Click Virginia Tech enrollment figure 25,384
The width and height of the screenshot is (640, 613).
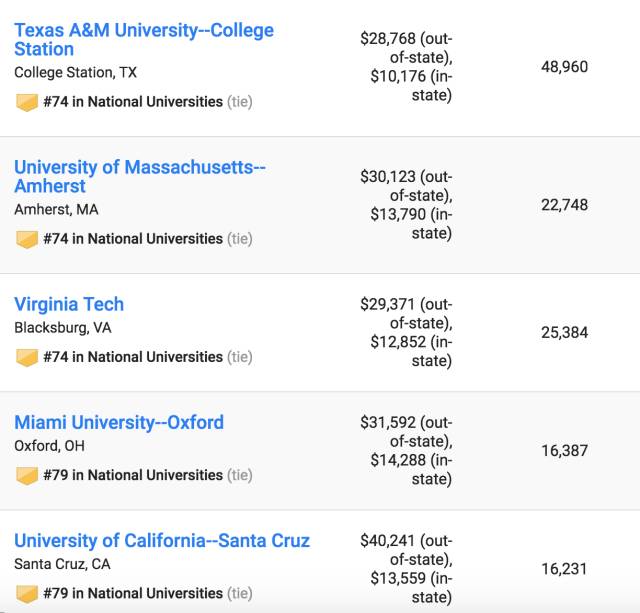(565, 332)
